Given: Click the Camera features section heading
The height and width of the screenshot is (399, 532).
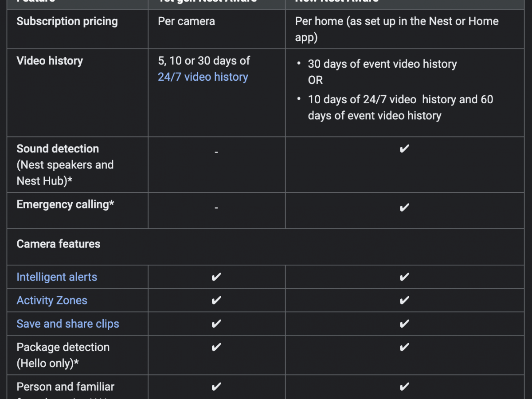Looking at the screenshot, I should (59, 244).
